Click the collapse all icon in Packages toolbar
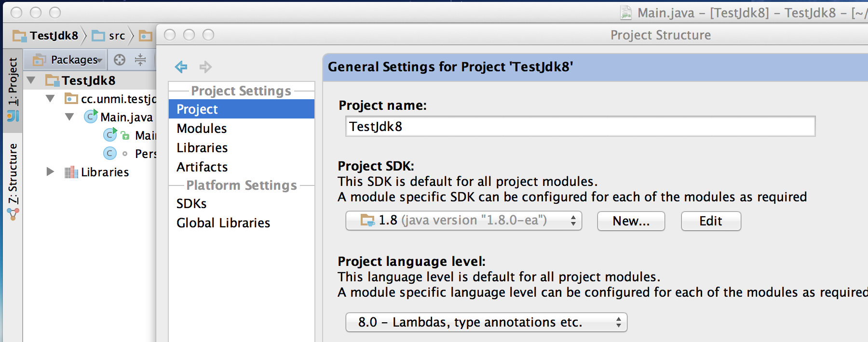The image size is (868, 342). (x=140, y=60)
